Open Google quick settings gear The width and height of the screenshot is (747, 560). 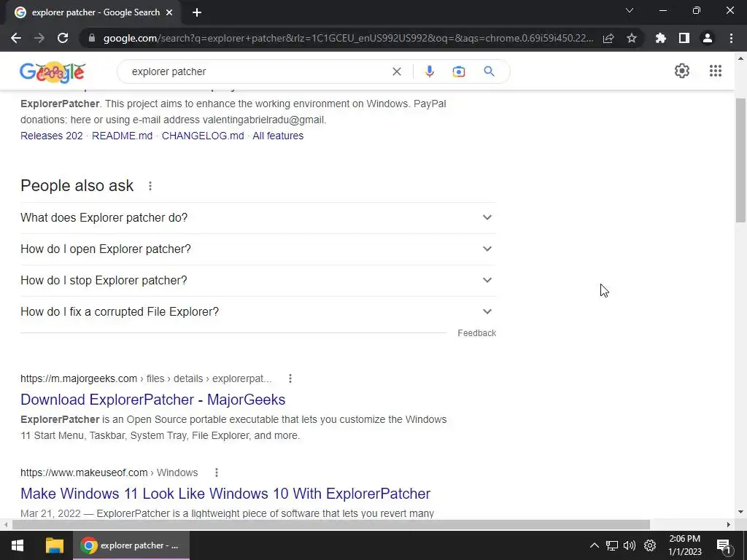[x=682, y=71]
